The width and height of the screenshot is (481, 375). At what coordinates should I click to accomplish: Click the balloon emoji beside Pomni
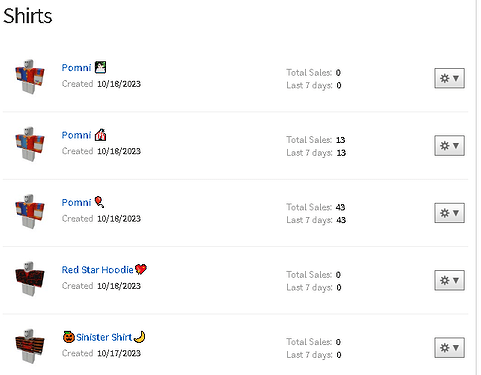pos(99,202)
